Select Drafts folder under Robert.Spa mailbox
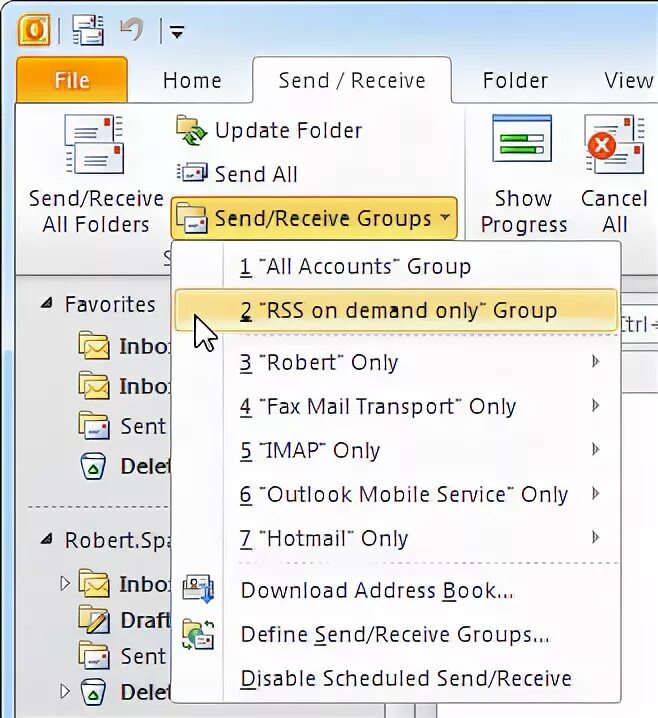 click(124, 620)
